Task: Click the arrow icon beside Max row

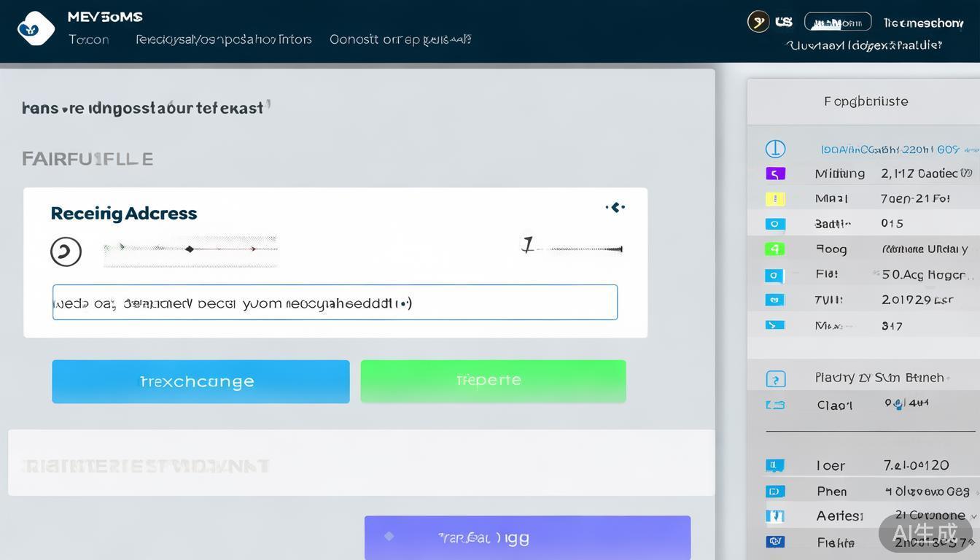Action: (x=774, y=325)
